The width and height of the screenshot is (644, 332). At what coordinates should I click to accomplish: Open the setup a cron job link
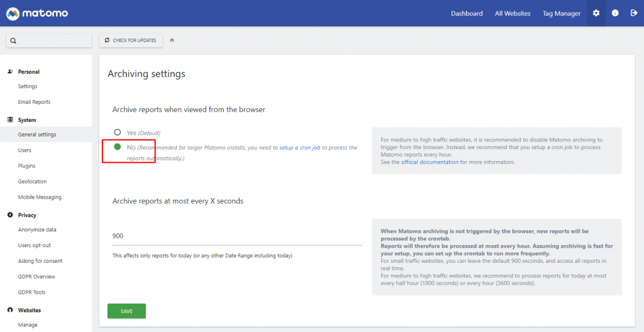300,148
